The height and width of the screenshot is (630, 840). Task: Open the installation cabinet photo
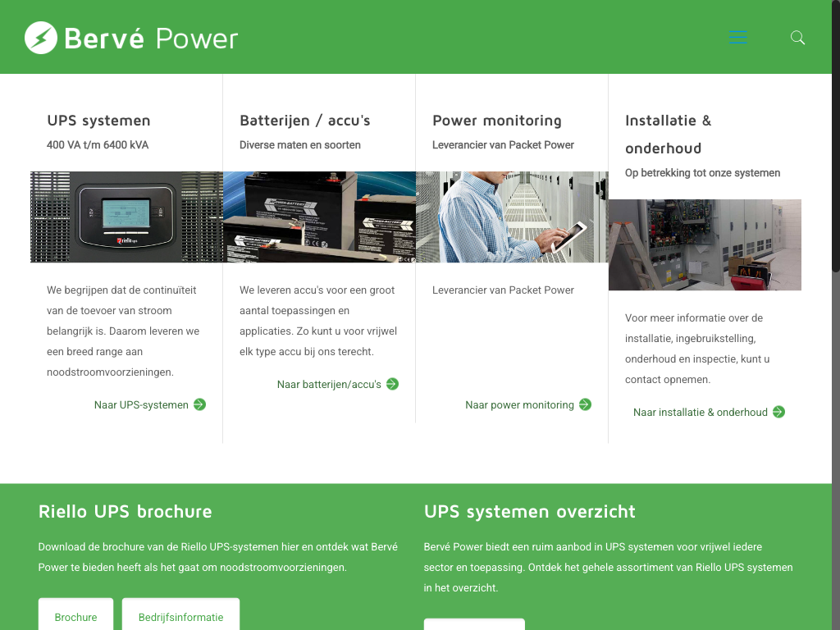705,244
